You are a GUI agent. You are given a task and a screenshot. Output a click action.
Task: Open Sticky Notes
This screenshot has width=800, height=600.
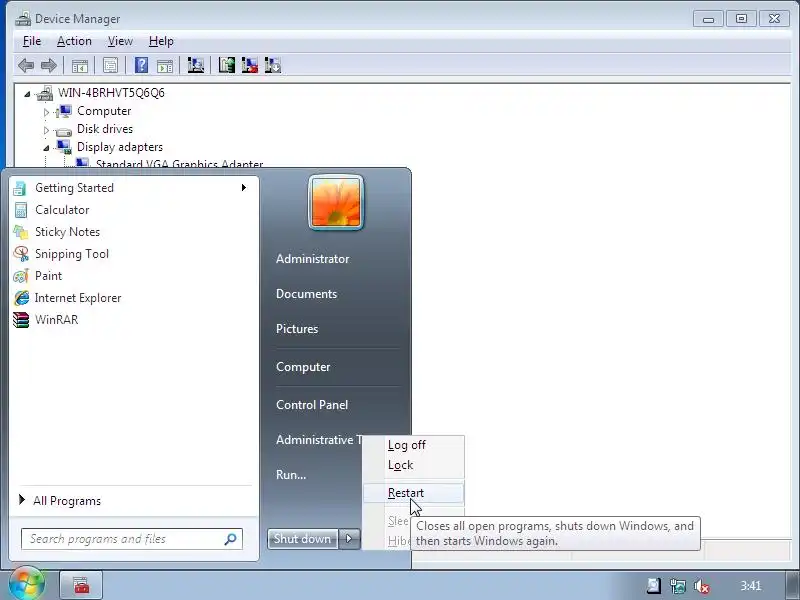(133, 232)
